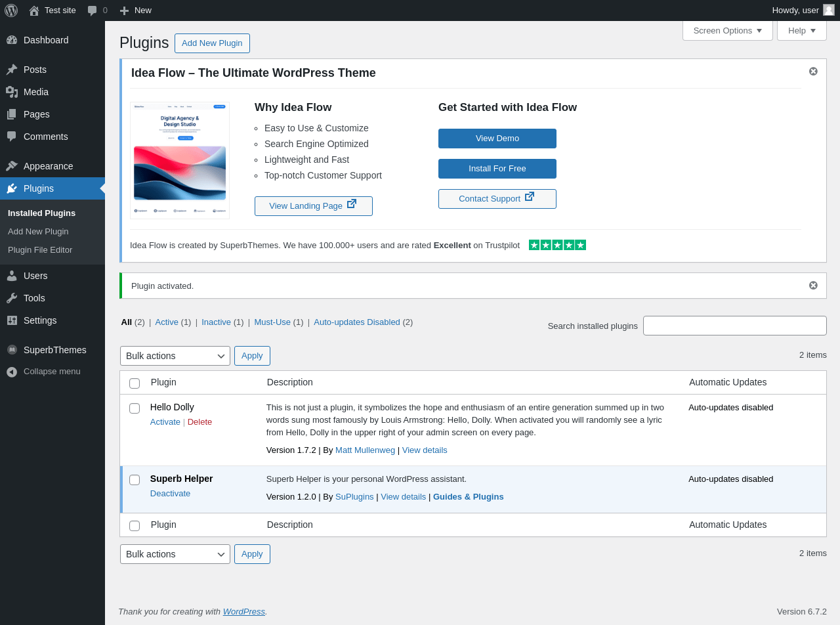Filter plugins by Inactive
Viewport: 840px width, 625px height.
point(216,322)
